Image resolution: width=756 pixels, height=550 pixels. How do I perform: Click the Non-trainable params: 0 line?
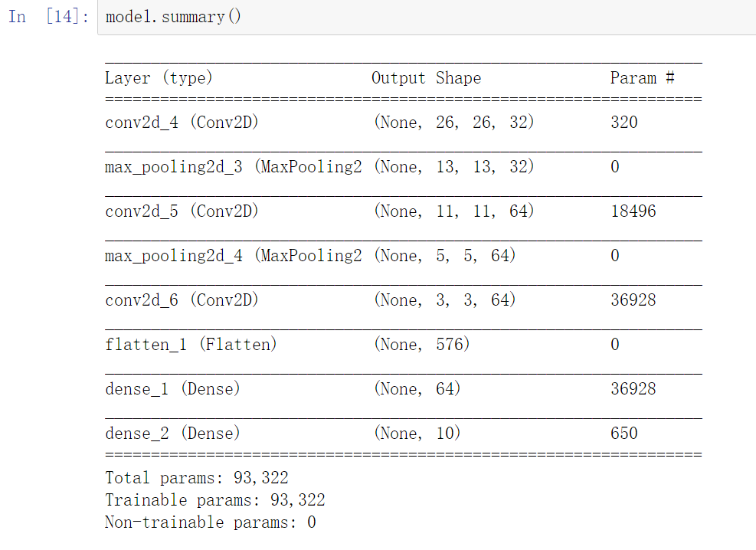210,522
